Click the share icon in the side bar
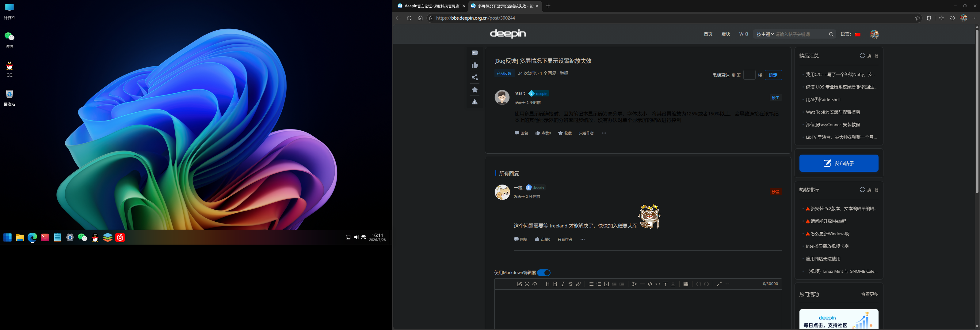Viewport: 980px width, 330px height. tap(475, 77)
